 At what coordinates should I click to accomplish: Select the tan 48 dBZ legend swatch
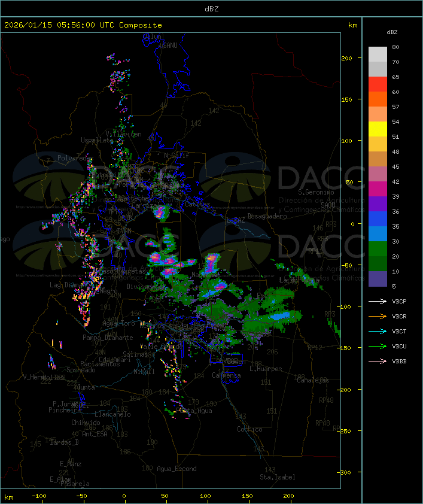pyautogui.click(x=378, y=159)
